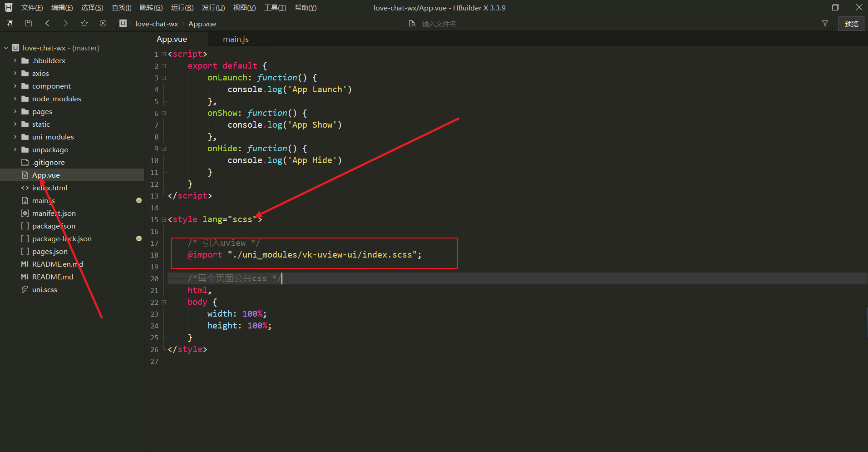The height and width of the screenshot is (452, 868).
Task: Expand the axios folder
Action: point(15,73)
